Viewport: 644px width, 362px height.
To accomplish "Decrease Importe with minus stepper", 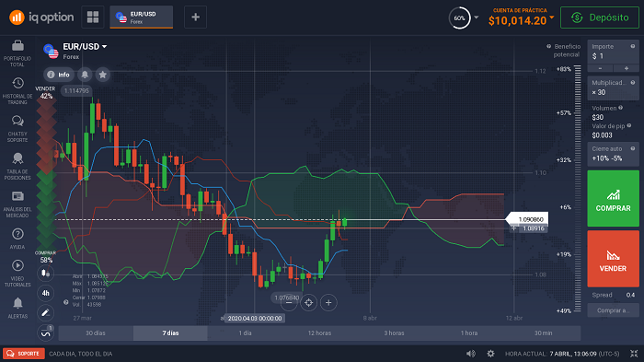I will click(600, 68).
